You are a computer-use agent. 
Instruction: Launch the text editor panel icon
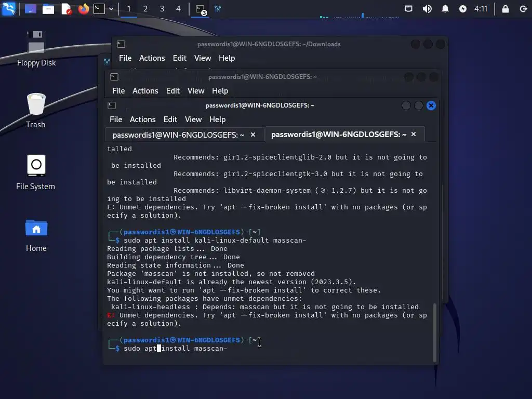(66, 9)
